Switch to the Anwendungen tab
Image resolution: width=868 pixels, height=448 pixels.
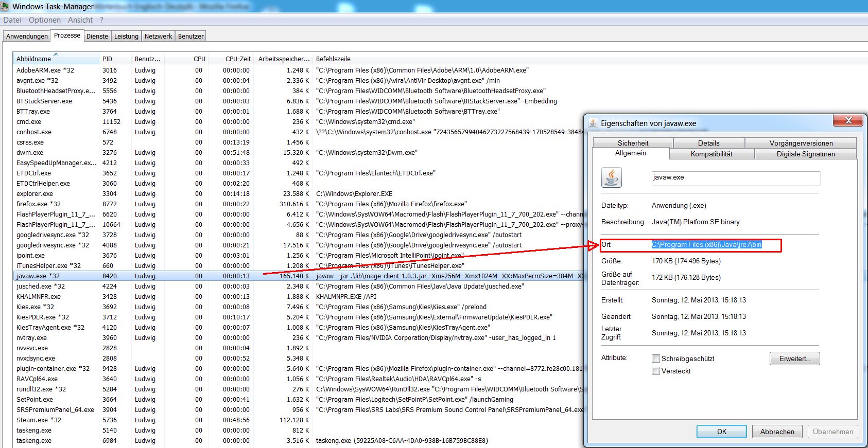tap(27, 37)
